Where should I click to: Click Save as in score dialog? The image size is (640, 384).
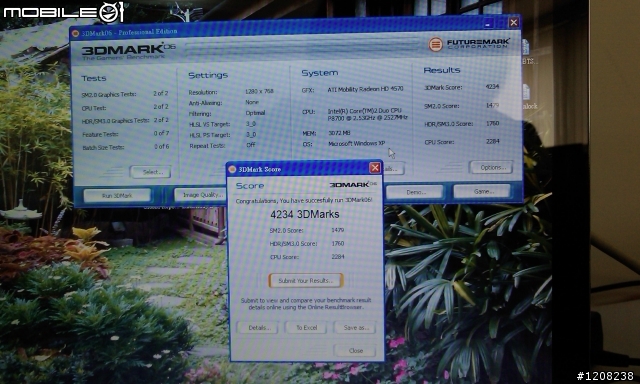pos(355,327)
